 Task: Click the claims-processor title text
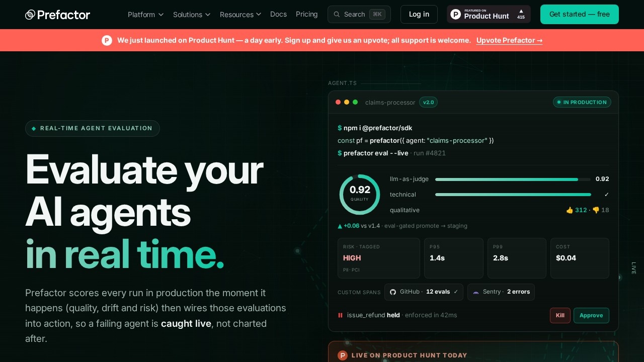pos(390,103)
